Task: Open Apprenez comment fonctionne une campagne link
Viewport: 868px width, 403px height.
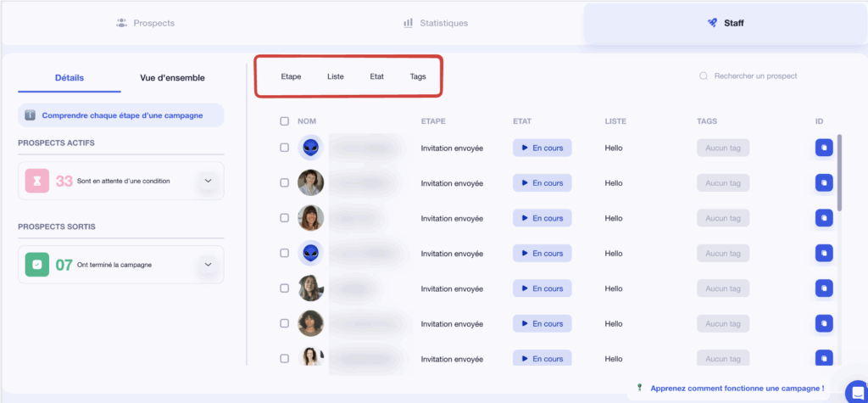Action: coord(736,388)
